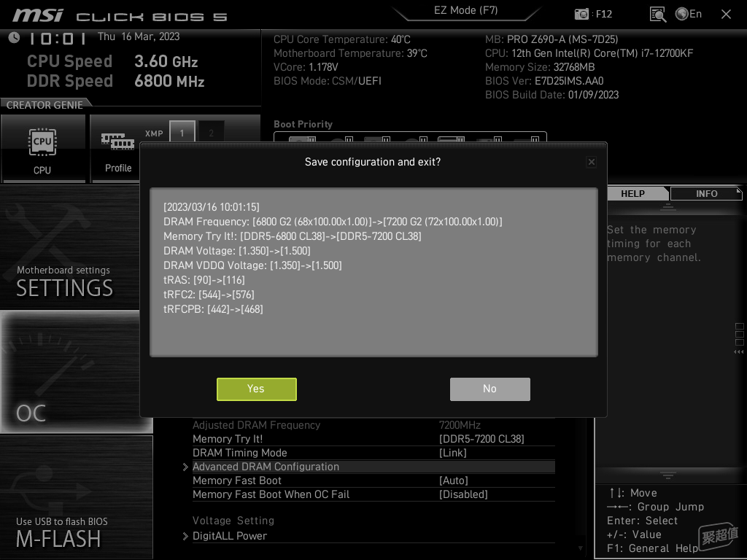This screenshot has height=560, width=747.
Task: Click the tRFC2: [544]->[576] line
Action: pyautogui.click(x=209, y=295)
